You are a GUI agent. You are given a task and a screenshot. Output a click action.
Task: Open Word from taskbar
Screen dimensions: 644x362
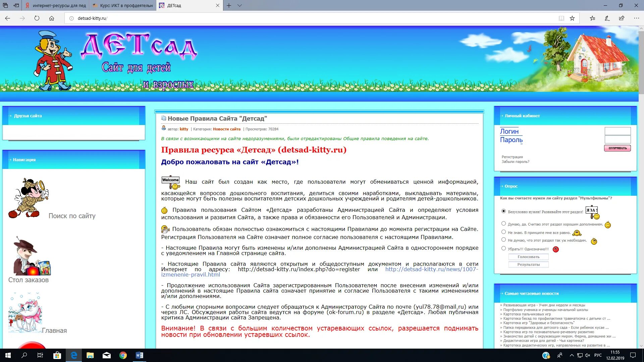tap(139, 355)
